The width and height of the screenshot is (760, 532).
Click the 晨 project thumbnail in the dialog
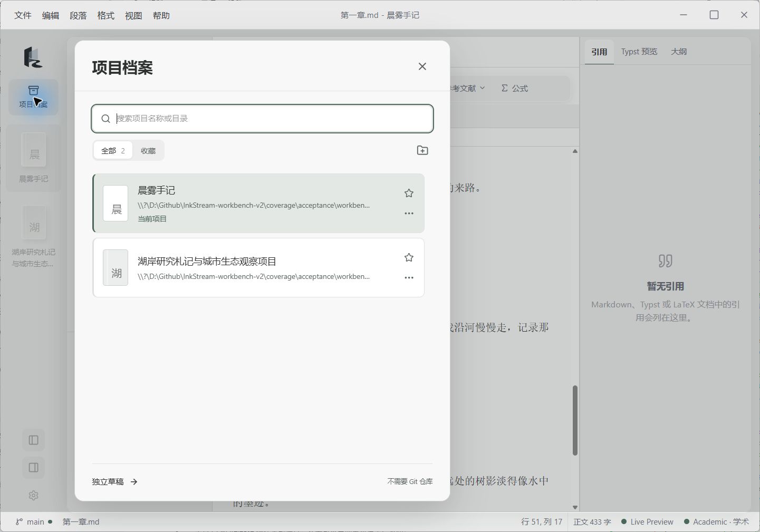(116, 203)
